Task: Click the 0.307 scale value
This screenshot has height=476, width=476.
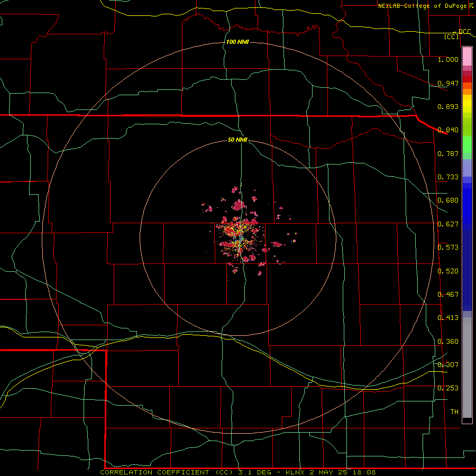Action: tap(448, 365)
